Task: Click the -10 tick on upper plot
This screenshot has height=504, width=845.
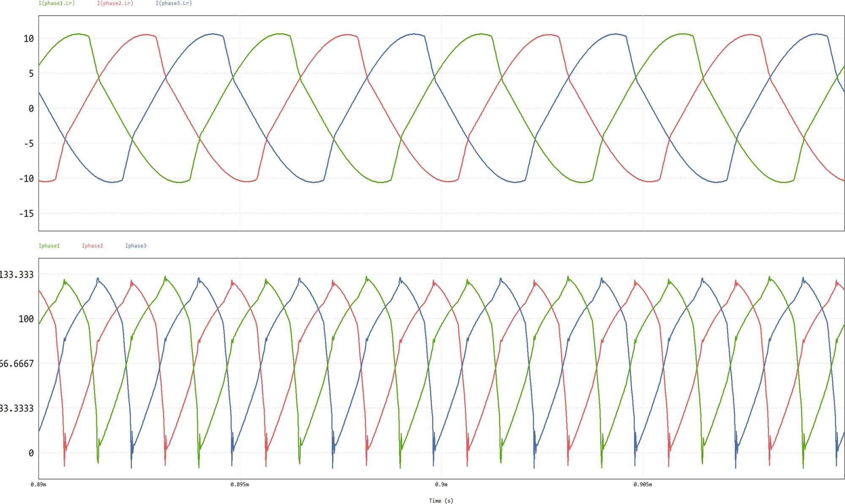Action: [26, 179]
